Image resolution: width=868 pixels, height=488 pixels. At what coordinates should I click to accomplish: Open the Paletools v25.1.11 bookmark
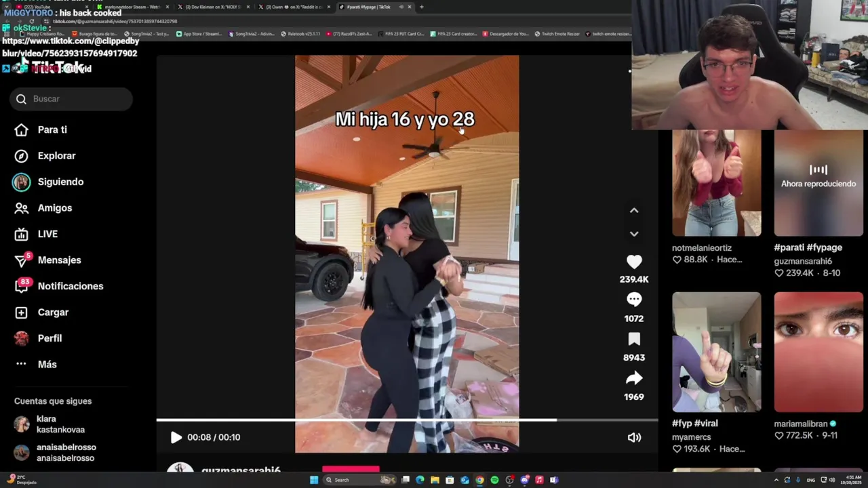pyautogui.click(x=300, y=33)
